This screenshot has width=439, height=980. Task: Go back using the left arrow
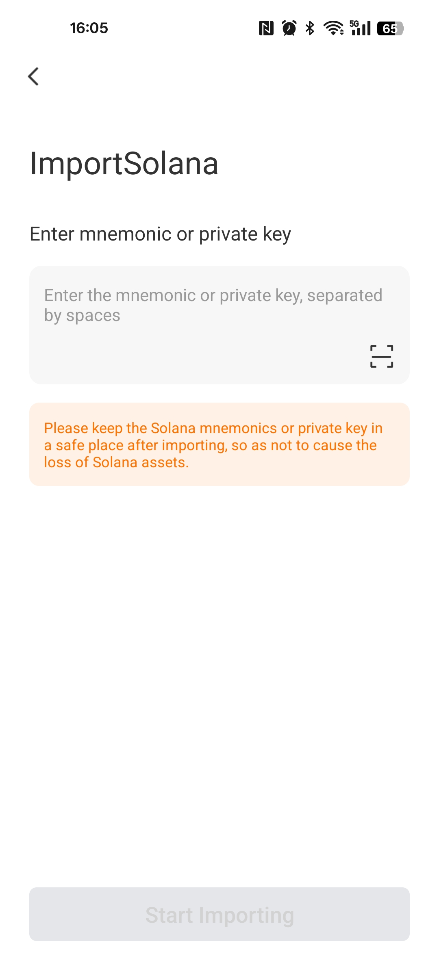(x=34, y=76)
